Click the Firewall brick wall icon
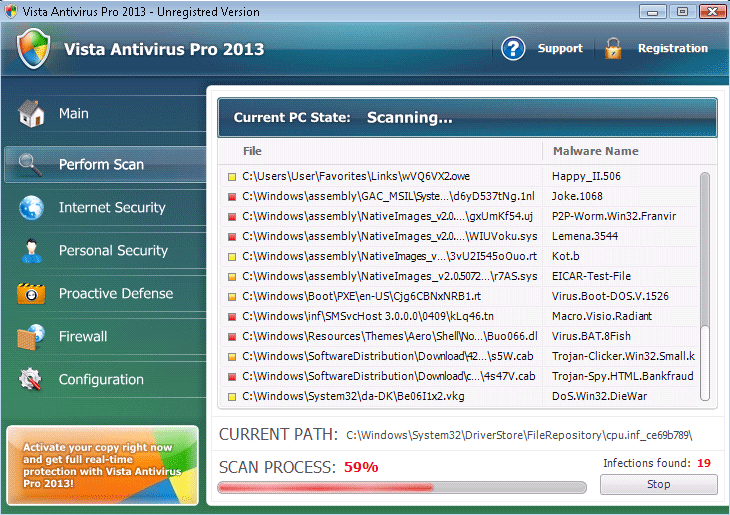This screenshot has height=515, width=730. (x=31, y=337)
